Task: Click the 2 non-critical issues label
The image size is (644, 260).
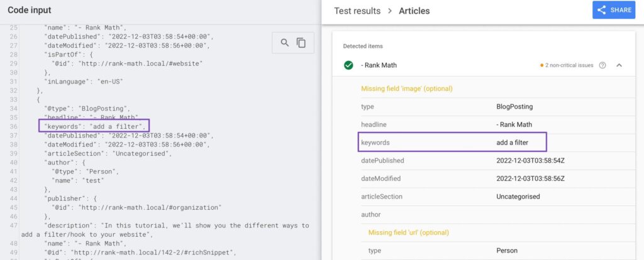Action: click(570, 65)
